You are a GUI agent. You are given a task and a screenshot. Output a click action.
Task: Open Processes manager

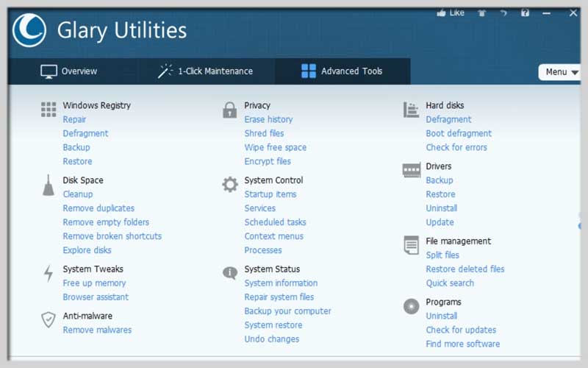pos(263,250)
